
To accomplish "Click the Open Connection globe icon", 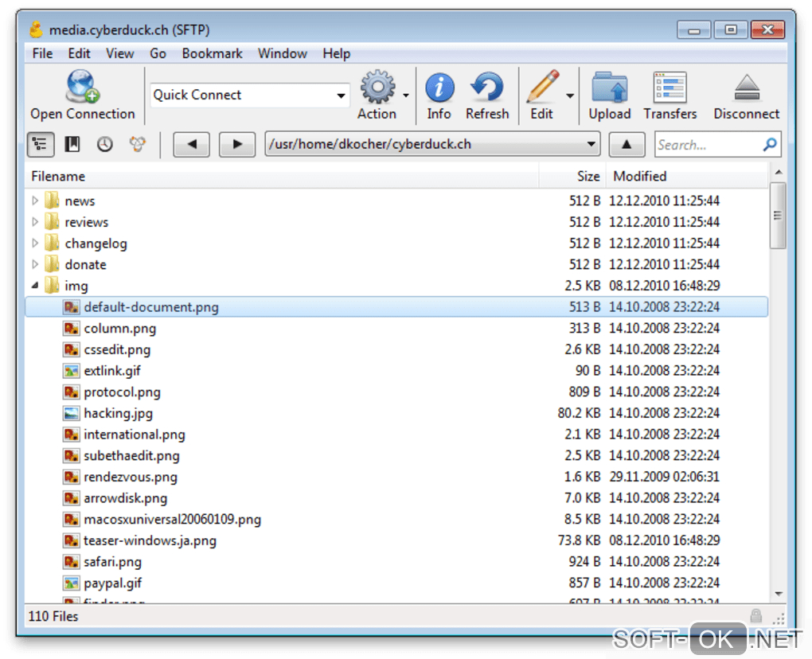I will [82, 87].
